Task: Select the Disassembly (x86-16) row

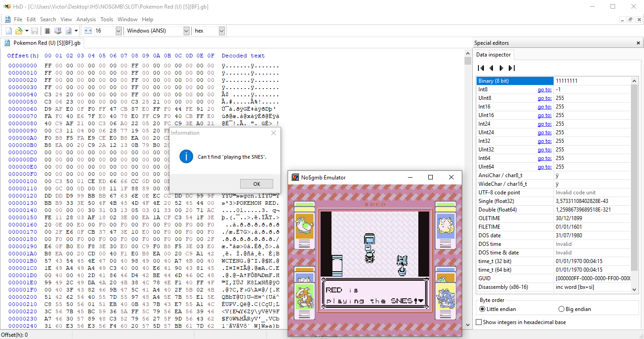Action: tap(554, 287)
